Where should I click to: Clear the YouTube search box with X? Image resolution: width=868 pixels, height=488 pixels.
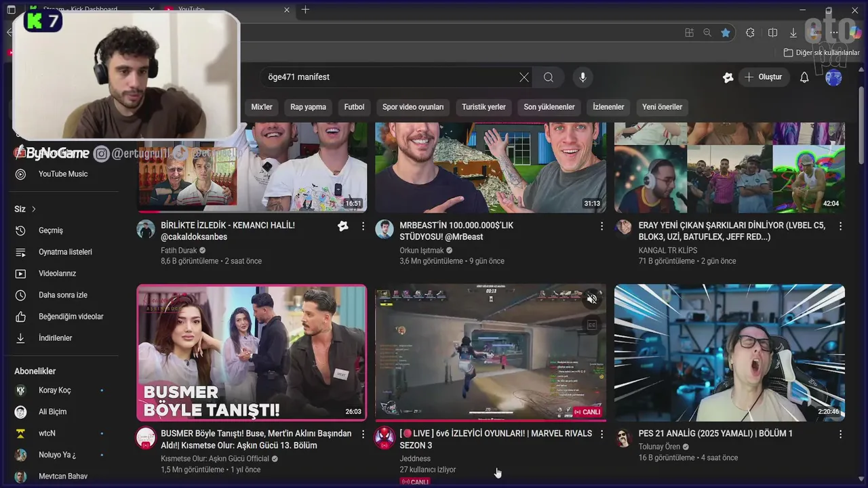(524, 77)
